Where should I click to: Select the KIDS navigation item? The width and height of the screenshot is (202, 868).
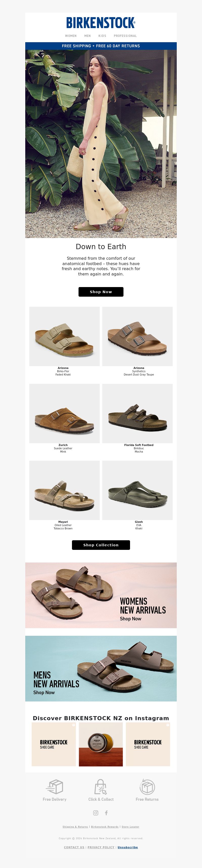tap(102, 36)
